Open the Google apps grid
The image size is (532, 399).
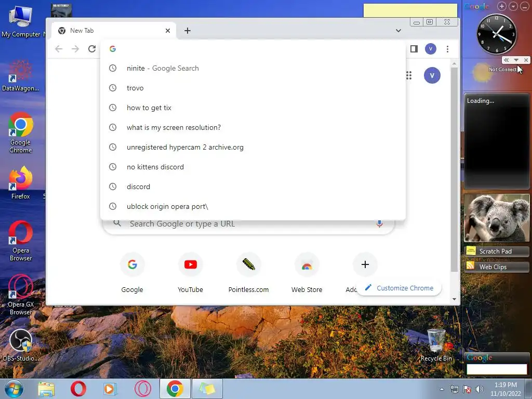point(409,75)
